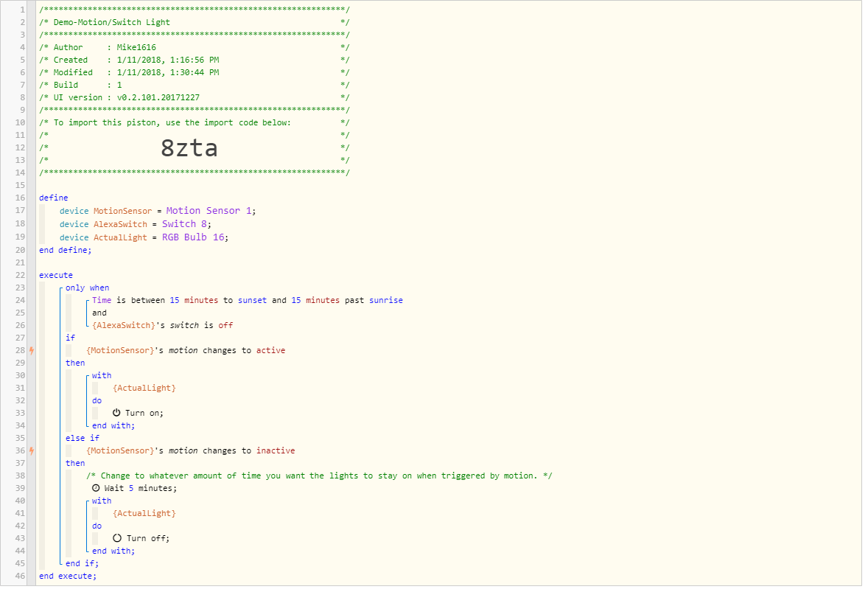
Task: Click the Demo-Motion/Switch Light title comment
Action: pyautogui.click(x=112, y=22)
